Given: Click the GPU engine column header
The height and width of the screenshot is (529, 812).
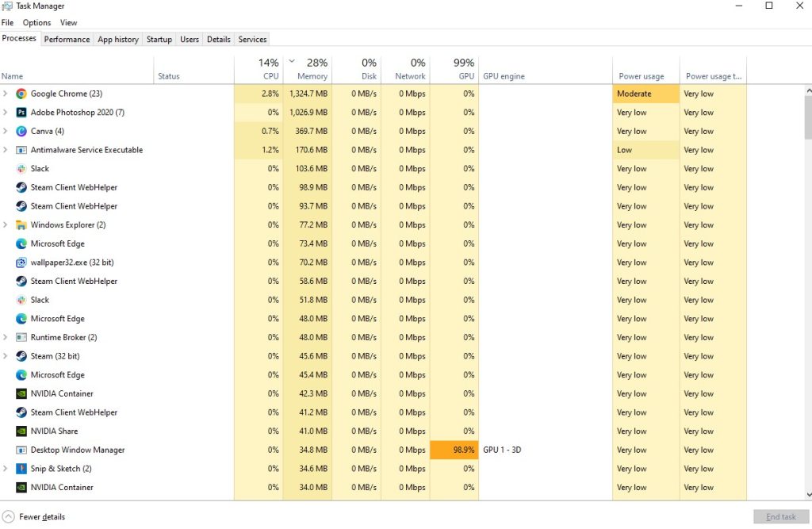Looking at the screenshot, I should [546, 70].
